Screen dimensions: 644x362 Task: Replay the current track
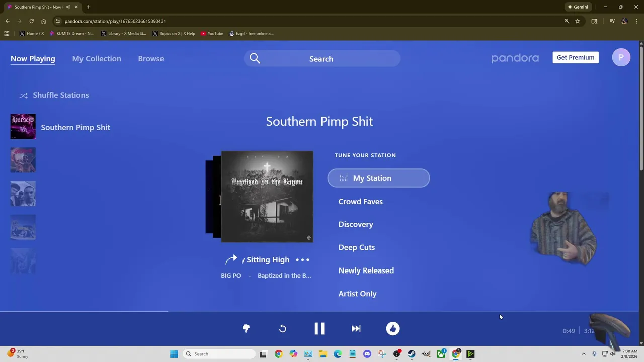coord(283,328)
